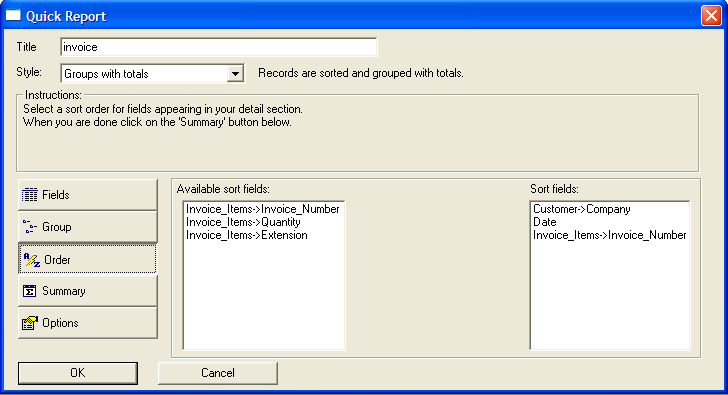Image resolution: width=728 pixels, height=395 pixels.
Task: Select Invoice_Items->Invoice_Number in Sort fields list
Action: pos(610,235)
